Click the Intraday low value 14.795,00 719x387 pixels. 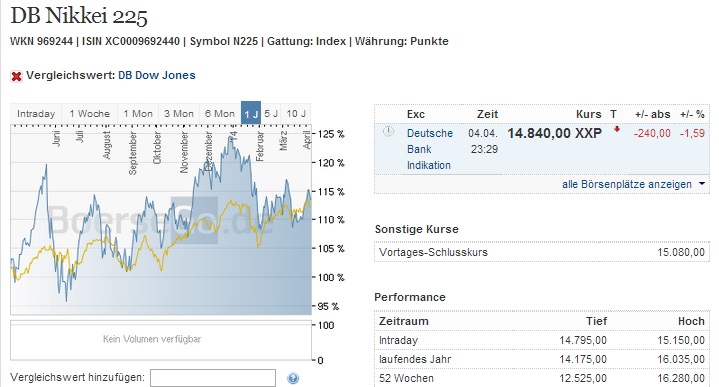click(583, 340)
